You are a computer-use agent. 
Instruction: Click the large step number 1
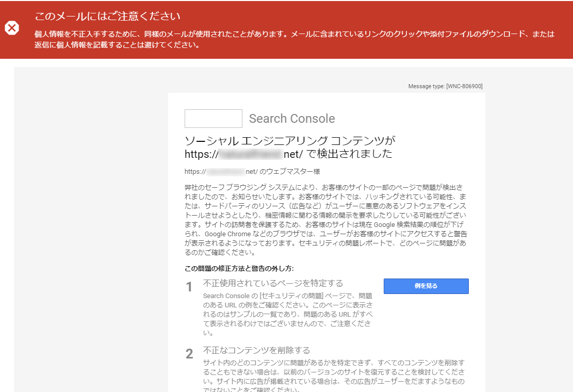pos(189,287)
